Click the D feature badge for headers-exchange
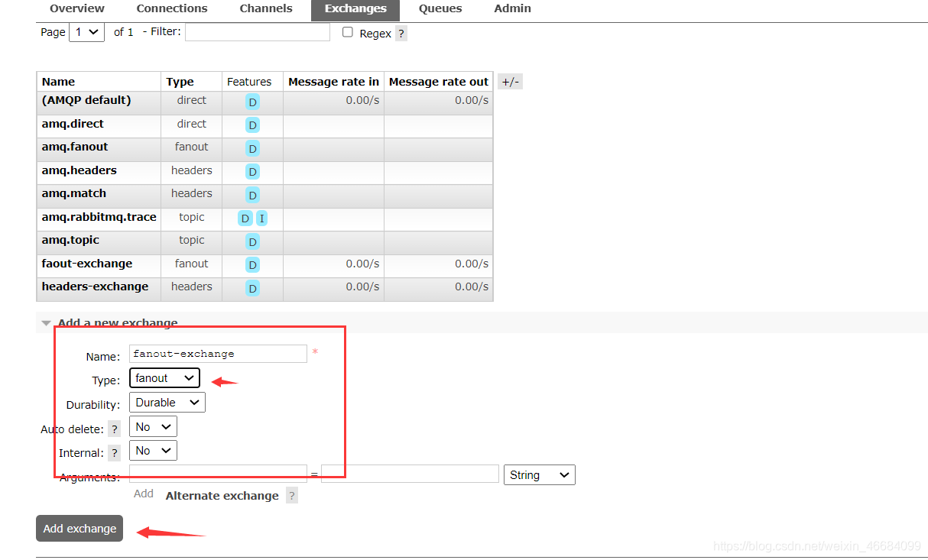The image size is (928, 560). 252,288
